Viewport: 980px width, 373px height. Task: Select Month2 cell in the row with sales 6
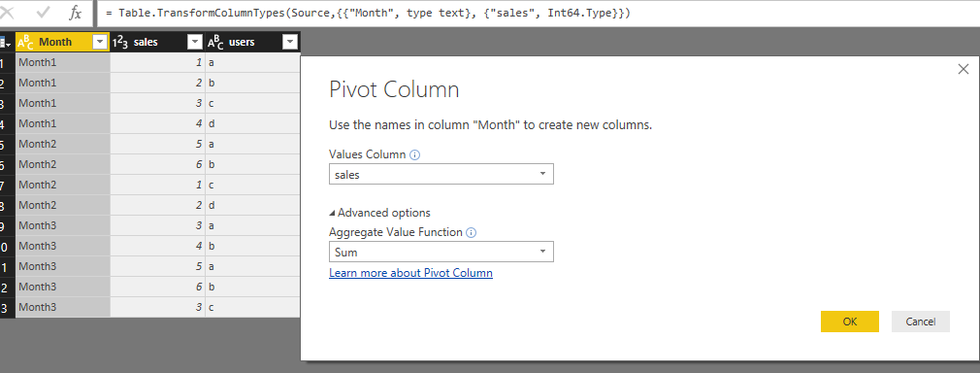[x=63, y=164]
